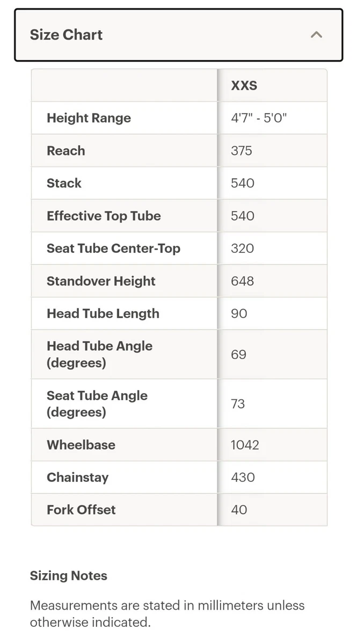Image resolution: width=357 pixels, height=644 pixels.
Task: Click the Stack row label
Action: [x=64, y=183]
